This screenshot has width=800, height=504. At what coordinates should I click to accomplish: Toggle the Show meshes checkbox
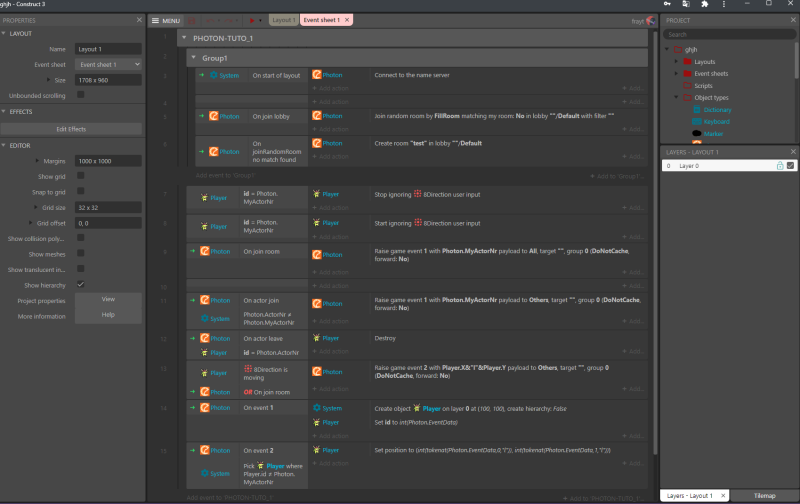(81, 254)
